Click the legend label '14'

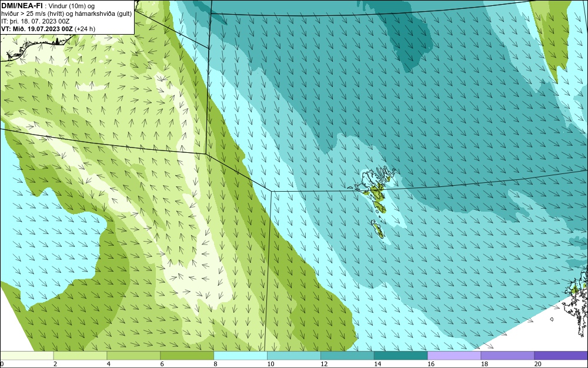377,364
